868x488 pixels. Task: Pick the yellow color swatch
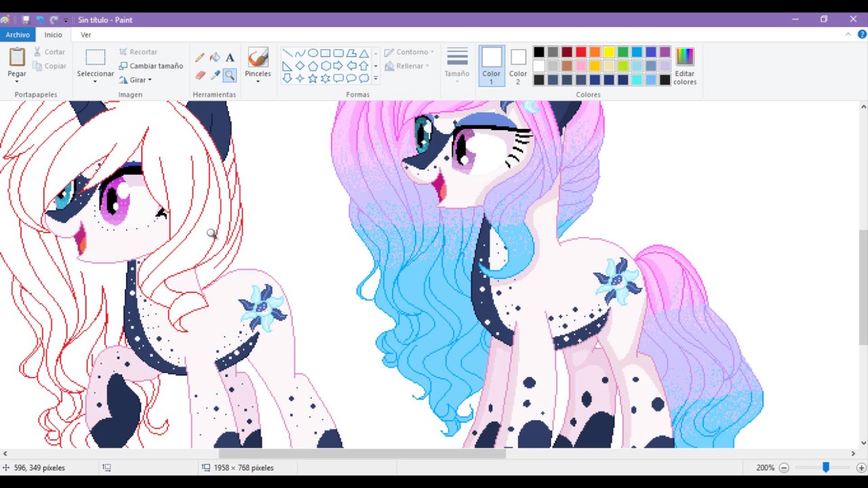click(609, 52)
